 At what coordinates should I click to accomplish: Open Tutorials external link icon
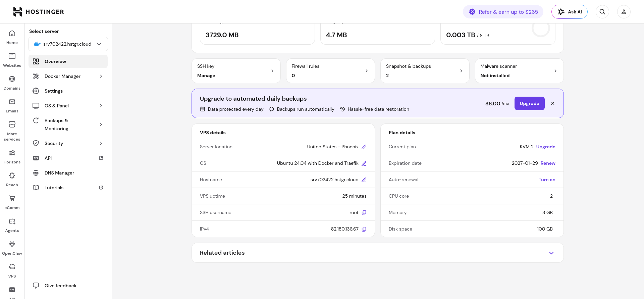[101, 188]
